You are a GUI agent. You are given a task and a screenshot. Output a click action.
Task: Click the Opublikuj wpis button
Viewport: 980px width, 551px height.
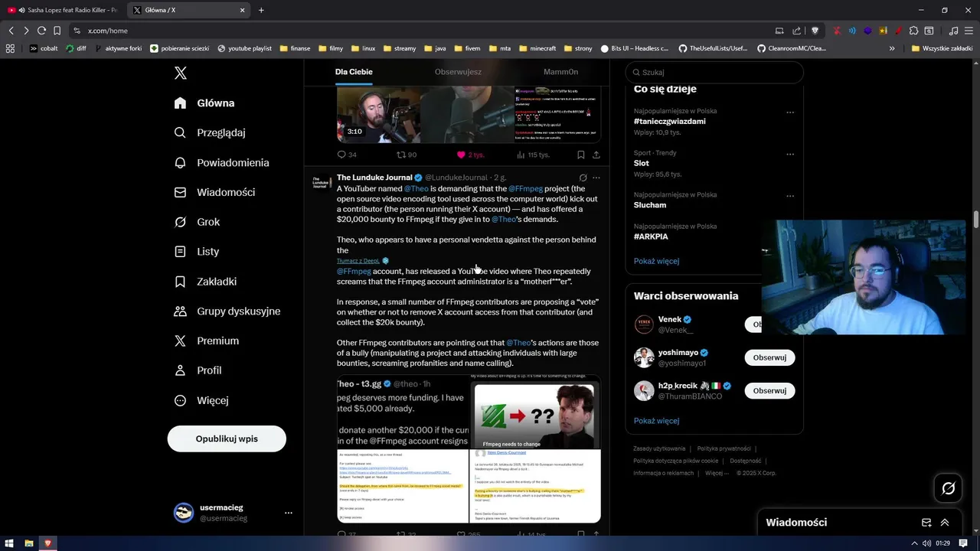[227, 439]
